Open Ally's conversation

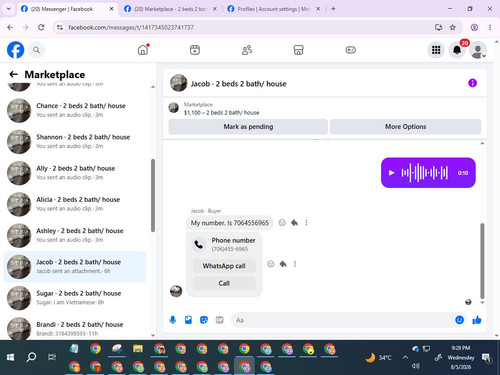(75, 173)
